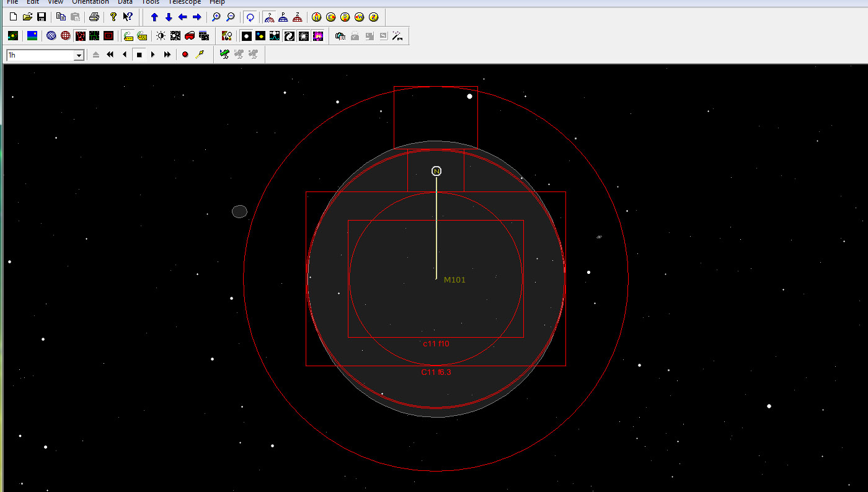Click the stacked star panels icon
Image resolution: width=868 pixels, height=492 pixels.
tap(204, 36)
